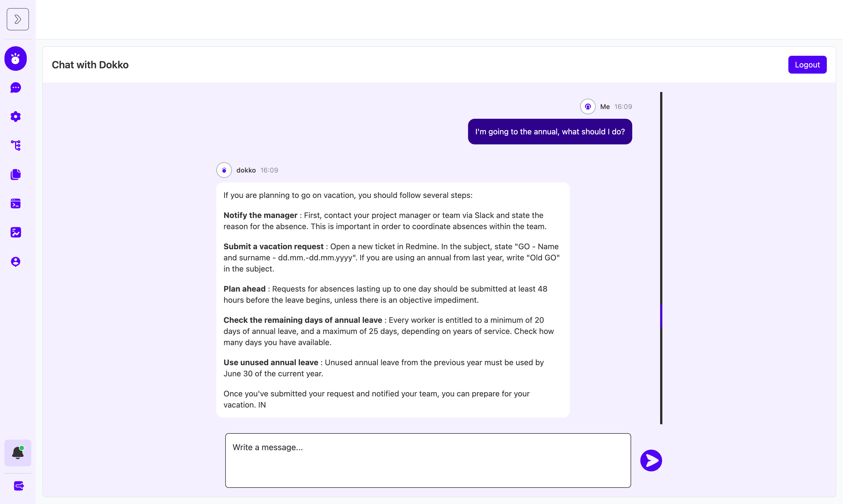Click the Chat with Dokko heading
The width and height of the screenshot is (843, 504).
[x=90, y=64]
